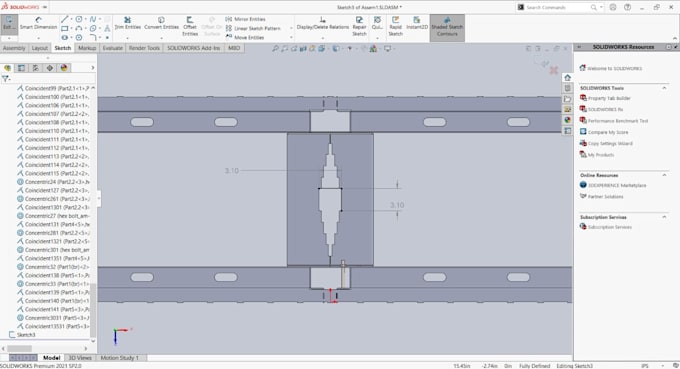Click the Offset Entities tool
Viewport: 680px width, 369px height.
pos(190,26)
